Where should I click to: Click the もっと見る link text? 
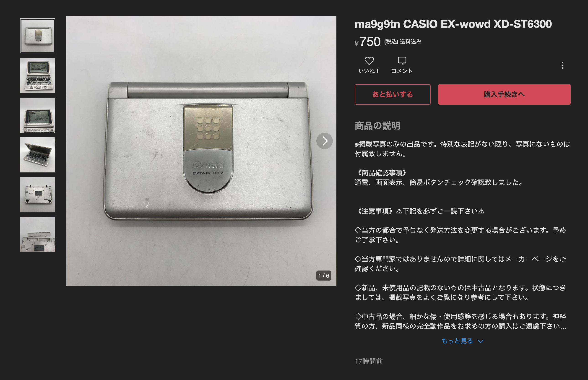point(457,341)
